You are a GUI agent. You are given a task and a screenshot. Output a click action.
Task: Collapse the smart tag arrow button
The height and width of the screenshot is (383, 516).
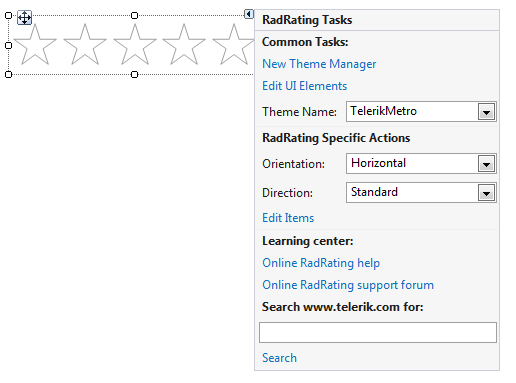[x=249, y=14]
